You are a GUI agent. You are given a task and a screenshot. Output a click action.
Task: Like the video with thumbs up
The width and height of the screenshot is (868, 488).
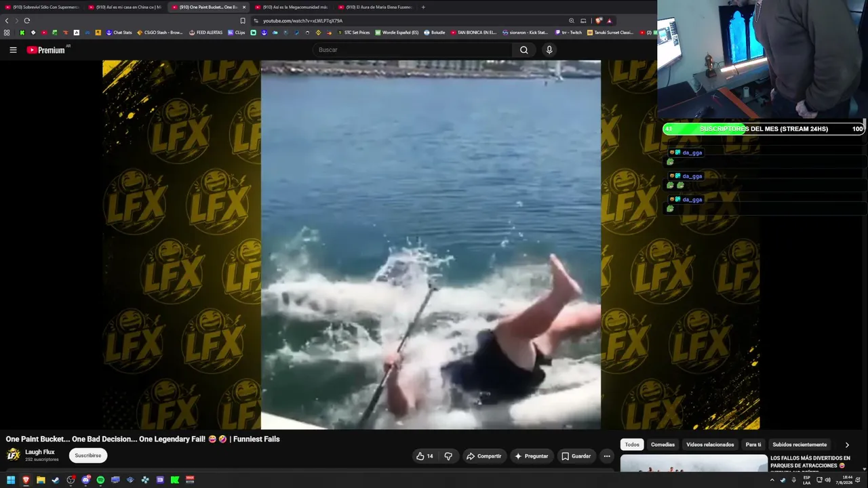tap(425, 456)
